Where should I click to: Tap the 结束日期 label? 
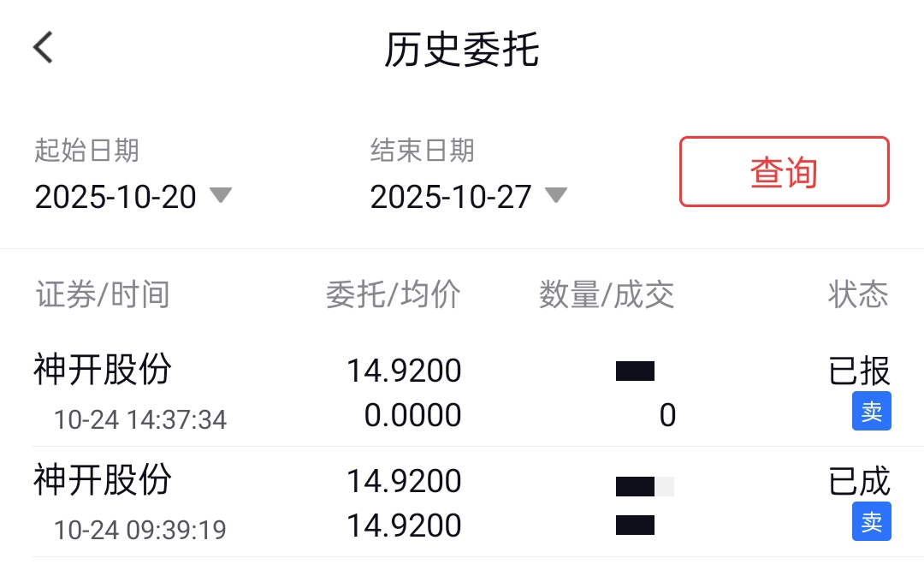click(x=422, y=151)
